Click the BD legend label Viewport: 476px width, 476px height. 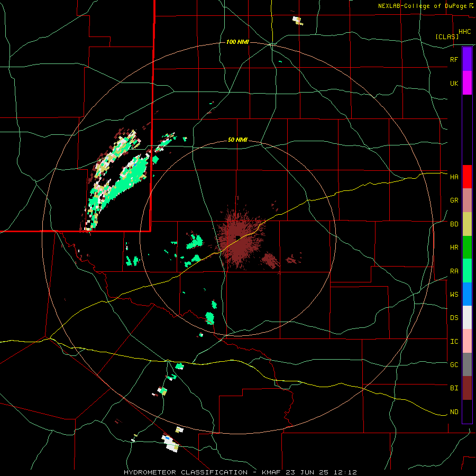point(454,224)
